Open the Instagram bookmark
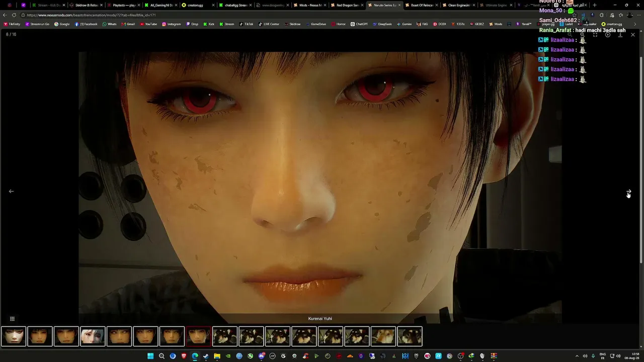The image size is (644, 362). [x=171, y=24]
